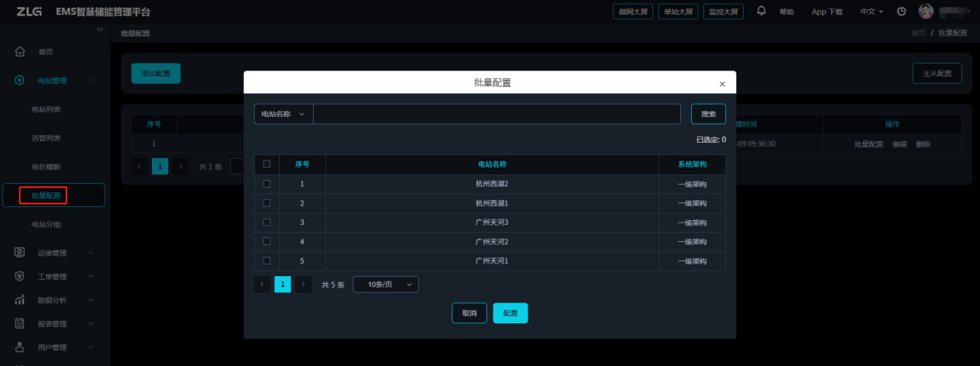Collapse the 电站管理 menu group
The width and height of the screenshot is (980, 366).
pyautogui.click(x=91, y=80)
